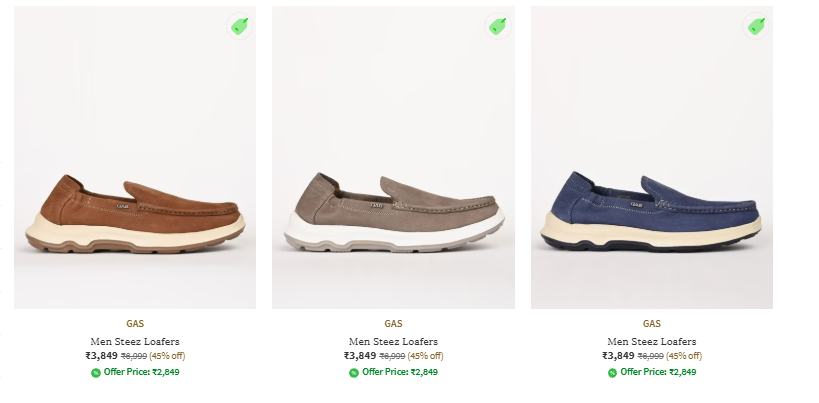The image size is (819, 403).
Task: Click ₹3,849 price of the brown loafer
Action: tap(101, 355)
